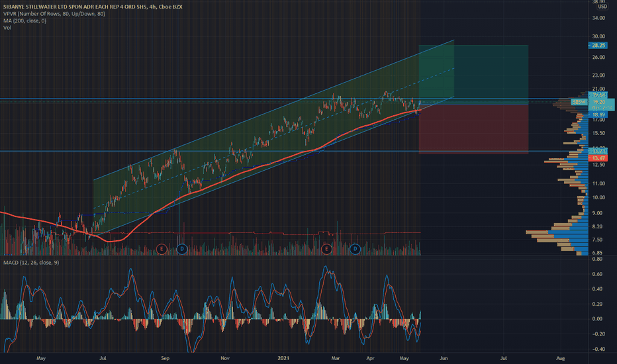
Task: Click the 34.00 price axis label
Action: tap(598, 18)
